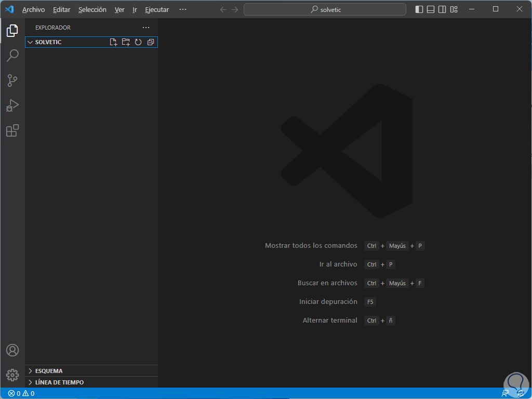Click the Iniciar depuración hint
Image resolution: width=532 pixels, height=399 pixels.
(x=328, y=302)
